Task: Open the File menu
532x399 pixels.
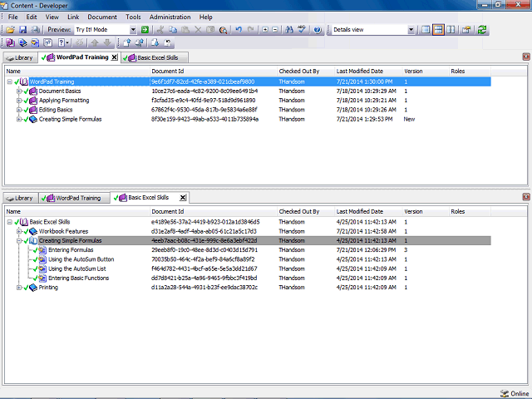Action: pyautogui.click(x=13, y=17)
